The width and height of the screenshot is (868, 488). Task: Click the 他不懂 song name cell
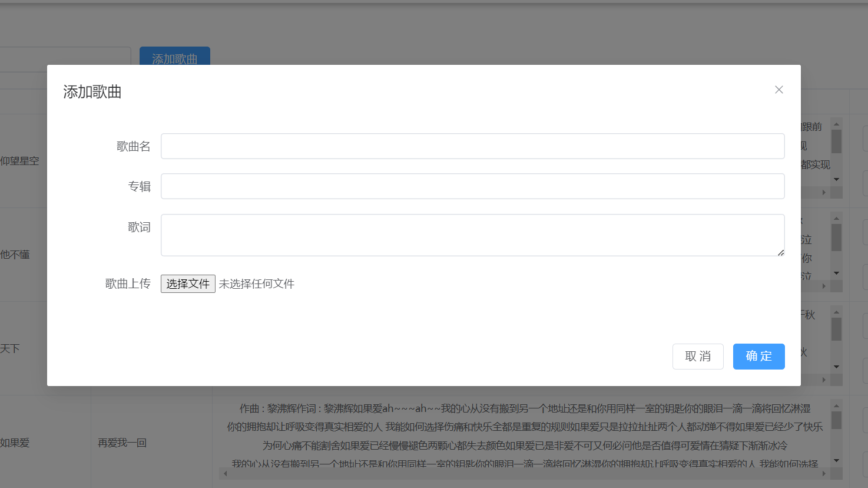point(15,255)
